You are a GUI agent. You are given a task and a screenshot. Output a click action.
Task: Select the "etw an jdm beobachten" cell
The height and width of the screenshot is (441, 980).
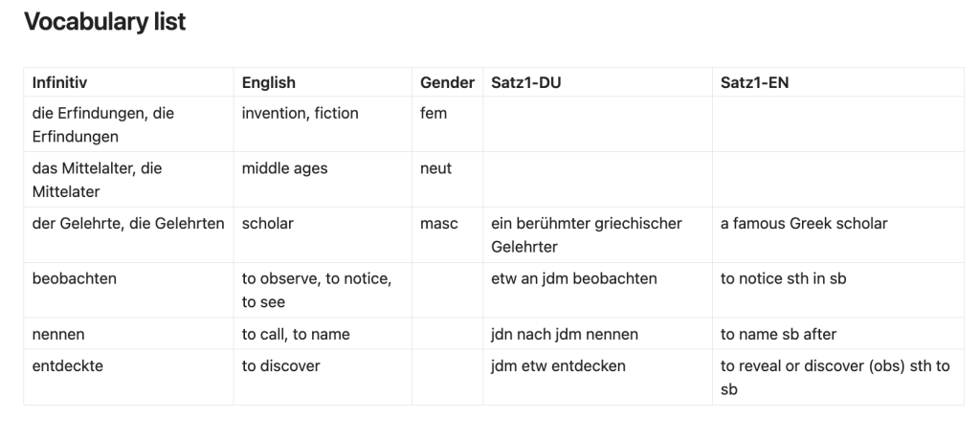tap(574, 279)
